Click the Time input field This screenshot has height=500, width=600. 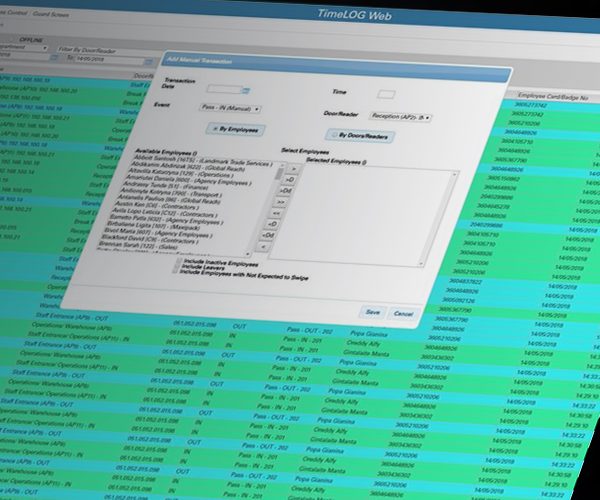[385, 94]
